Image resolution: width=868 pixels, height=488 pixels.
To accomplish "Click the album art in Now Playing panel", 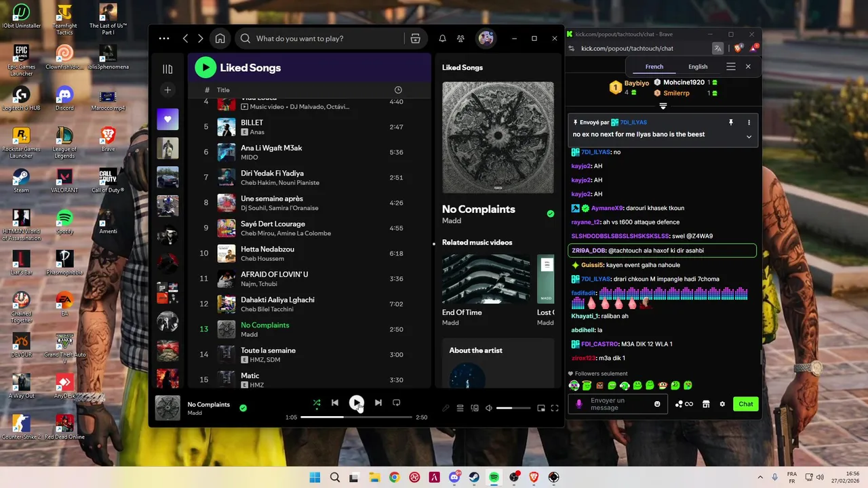I will point(498,138).
